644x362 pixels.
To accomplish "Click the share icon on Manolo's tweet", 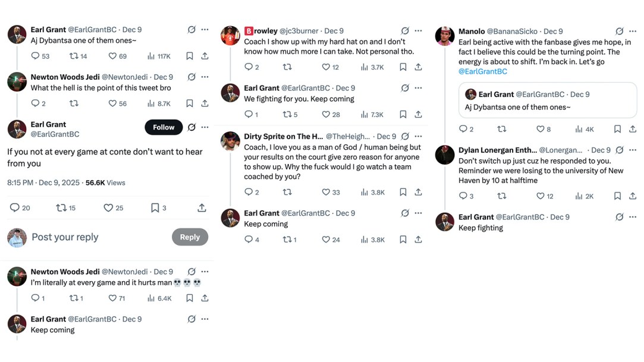I will click(x=632, y=128).
